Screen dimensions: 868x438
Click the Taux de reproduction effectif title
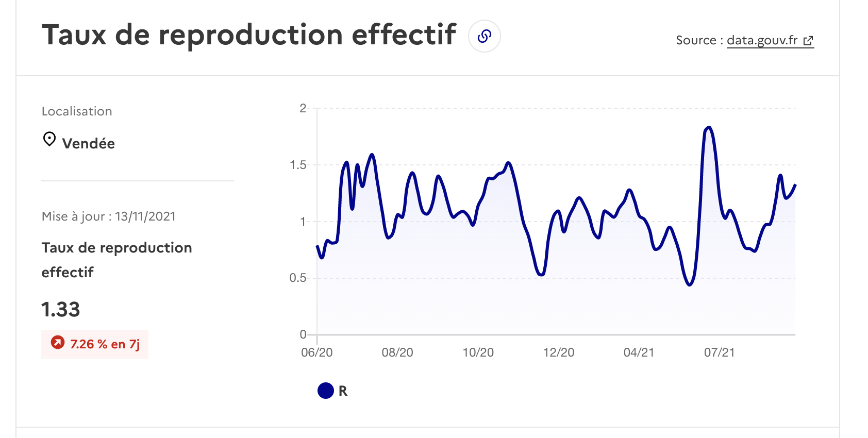249,35
